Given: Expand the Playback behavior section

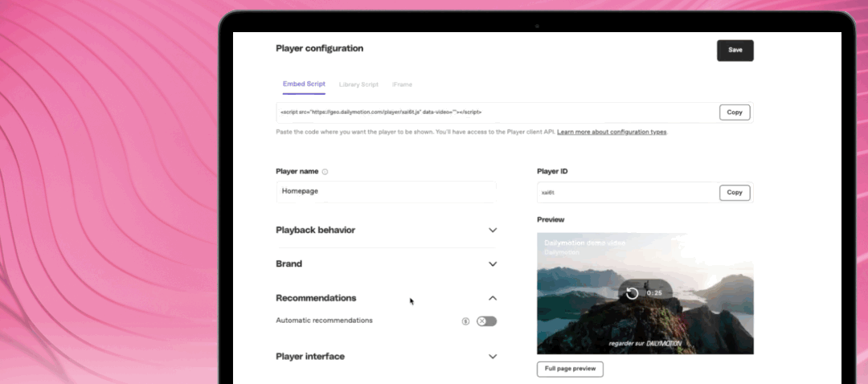Looking at the screenshot, I should click(x=387, y=231).
